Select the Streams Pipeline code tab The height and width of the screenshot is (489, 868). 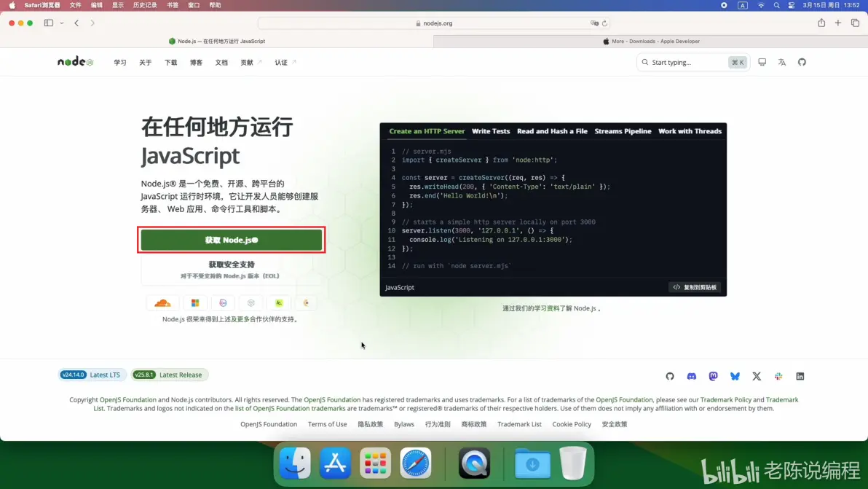click(623, 131)
